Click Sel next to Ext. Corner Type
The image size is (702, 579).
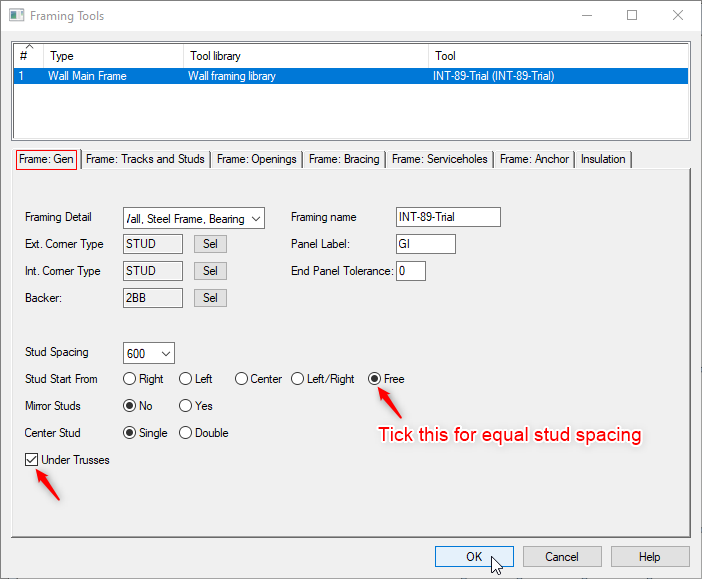tap(210, 244)
